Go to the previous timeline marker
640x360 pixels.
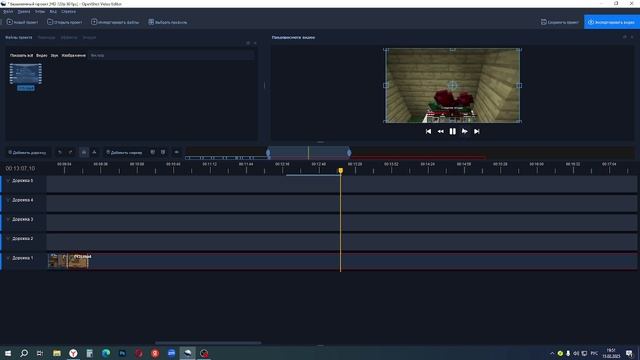coord(152,152)
